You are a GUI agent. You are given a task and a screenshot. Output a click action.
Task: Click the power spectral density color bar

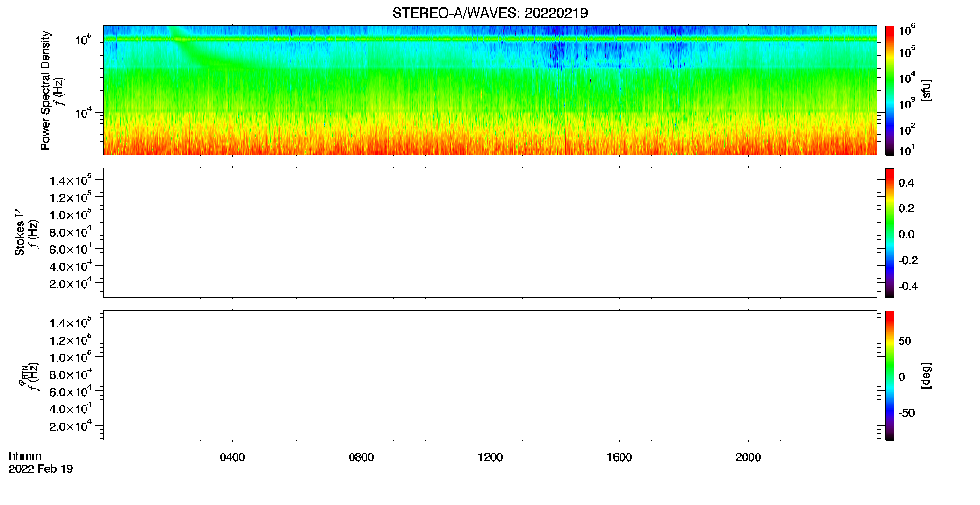pos(890,90)
